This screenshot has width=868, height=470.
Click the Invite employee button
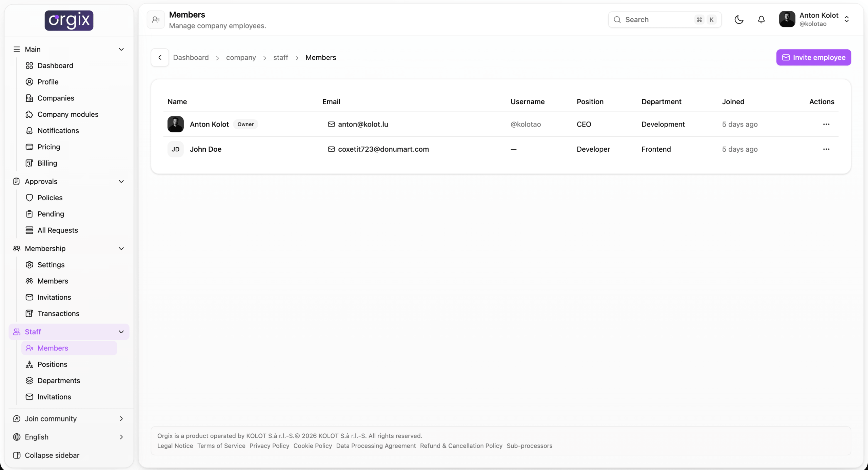coord(813,57)
